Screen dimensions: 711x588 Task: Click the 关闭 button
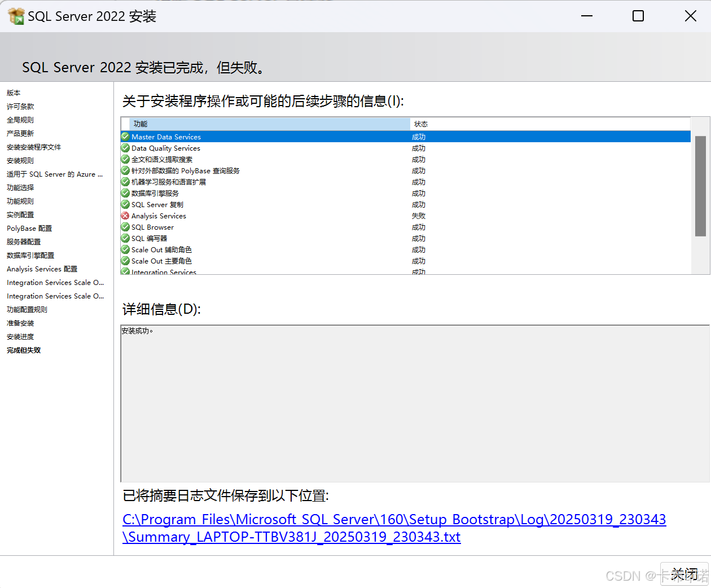684,573
